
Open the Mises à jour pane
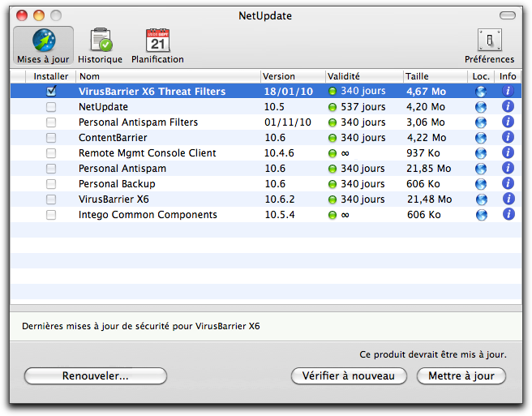43,45
